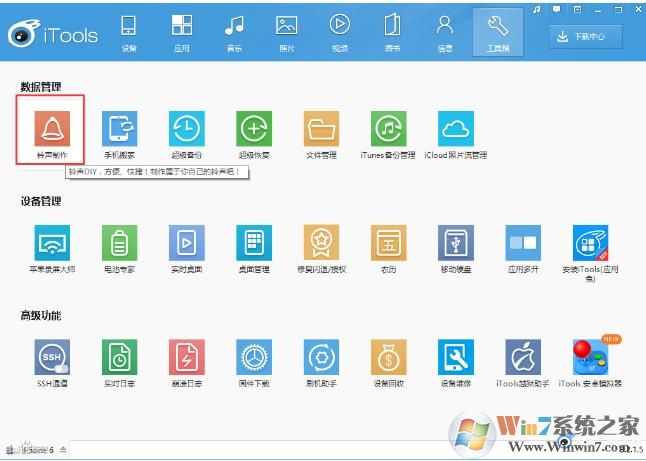
Task: Open the device recycling (设备回收) tool
Action: coord(389,357)
